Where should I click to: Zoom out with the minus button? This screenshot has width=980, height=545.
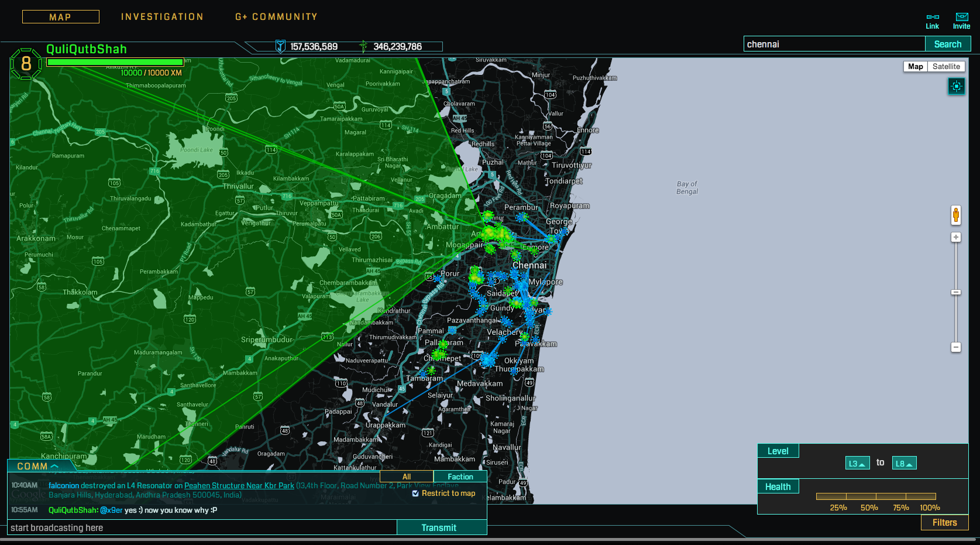click(955, 347)
